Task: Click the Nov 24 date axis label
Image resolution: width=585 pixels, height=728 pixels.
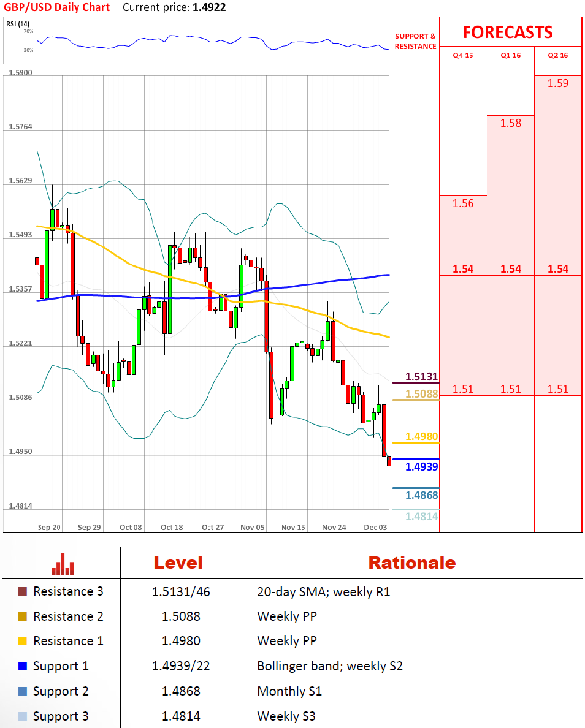Action: tap(334, 528)
